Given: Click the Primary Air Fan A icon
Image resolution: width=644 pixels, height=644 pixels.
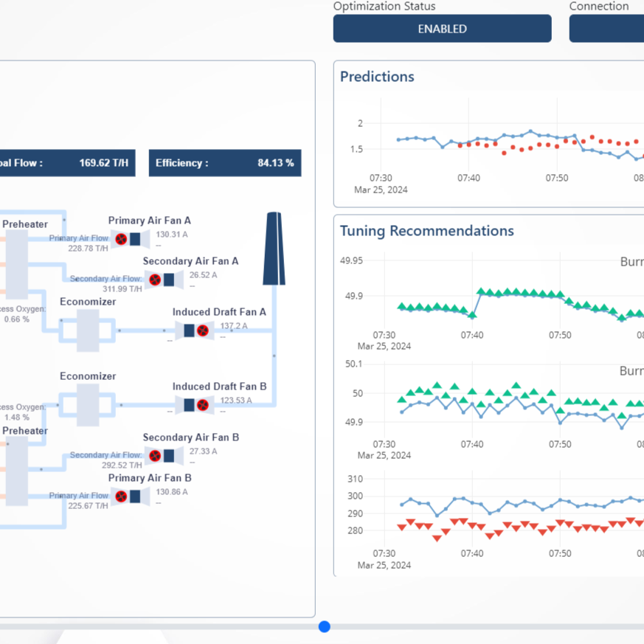Looking at the screenshot, I should pyautogui.click(x=129, y=238).
